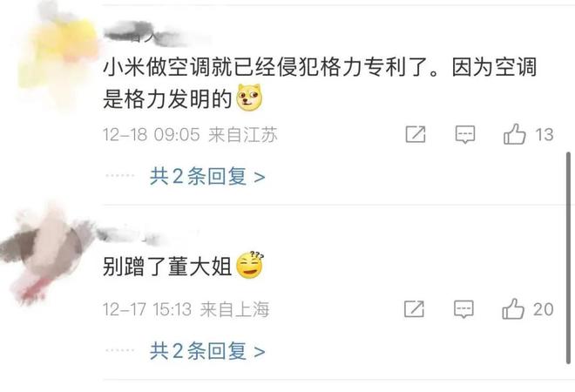Repost the Shanghai comment using share icon
This screenshot has width=575, height=392.
(x=414, y=308)
